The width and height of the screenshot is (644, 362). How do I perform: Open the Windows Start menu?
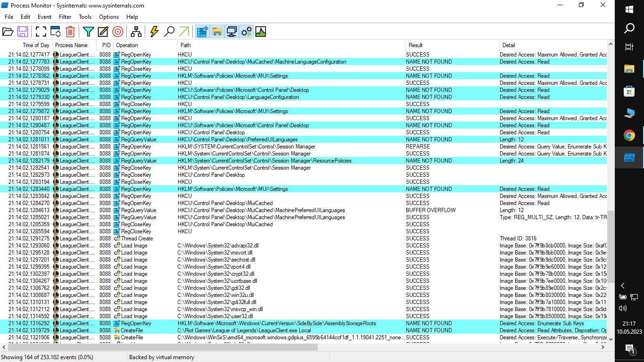[x=629, y=9]
